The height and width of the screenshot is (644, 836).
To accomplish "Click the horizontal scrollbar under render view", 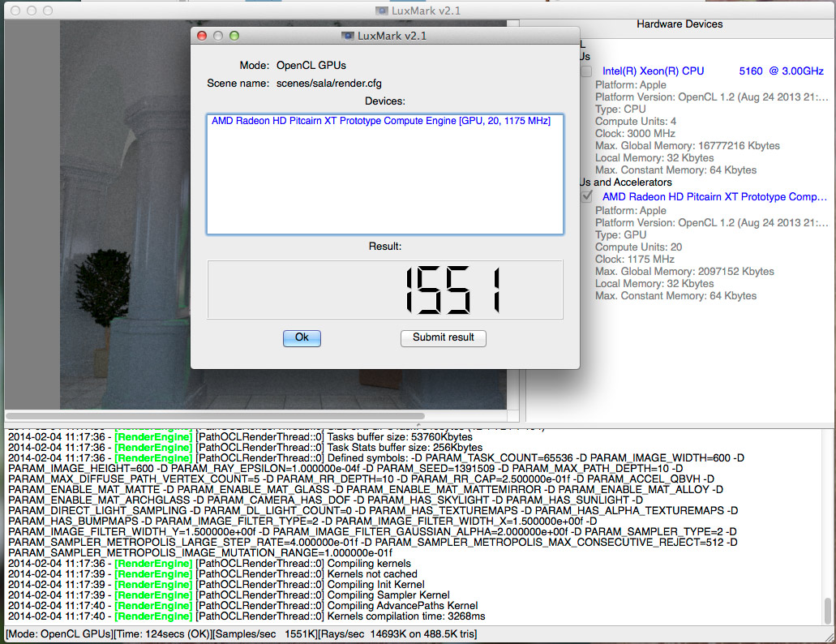I will pos(216,416).
